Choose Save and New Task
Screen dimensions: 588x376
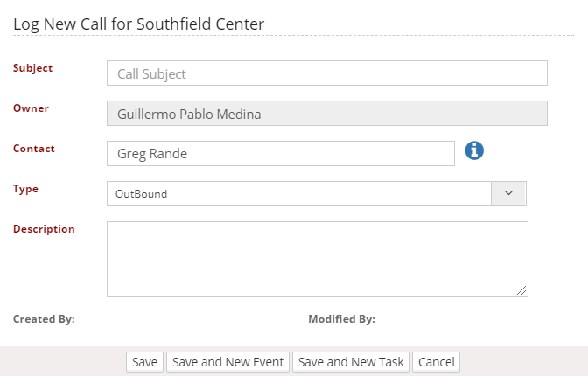[351, 362]
